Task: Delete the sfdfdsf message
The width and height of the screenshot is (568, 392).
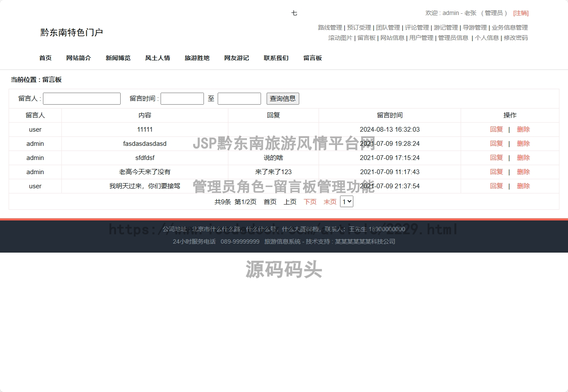Action: [523, 158]
